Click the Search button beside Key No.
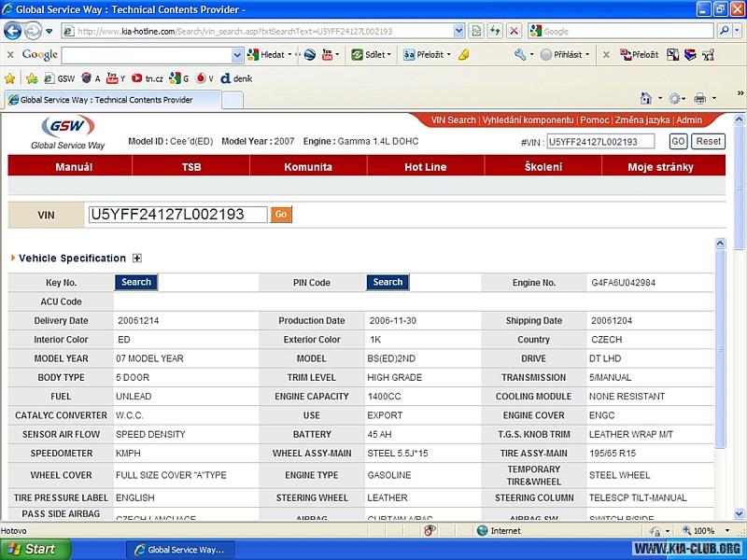 136,282
